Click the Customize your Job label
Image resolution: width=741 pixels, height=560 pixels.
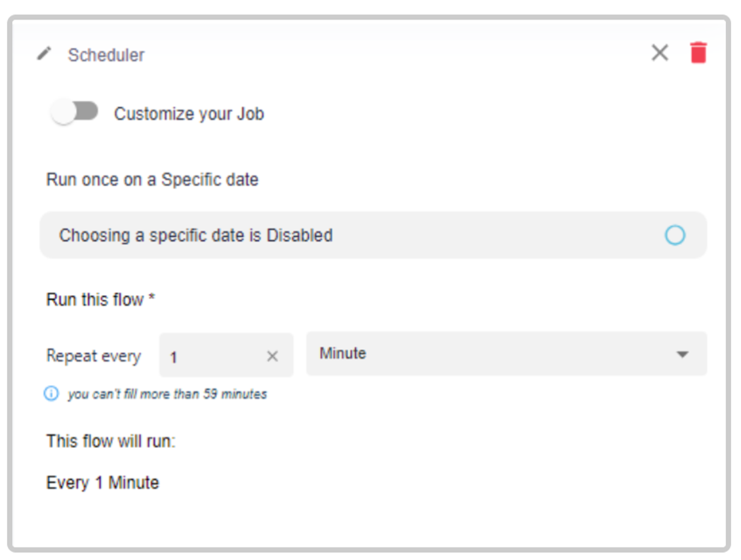click(189, 113)
